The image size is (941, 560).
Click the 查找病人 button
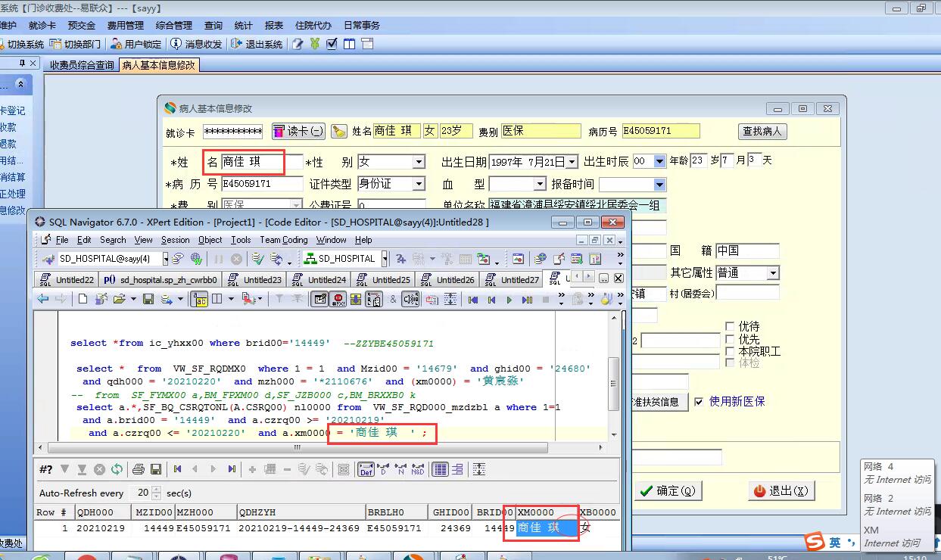pyautogui.click(x=762, y=131)
